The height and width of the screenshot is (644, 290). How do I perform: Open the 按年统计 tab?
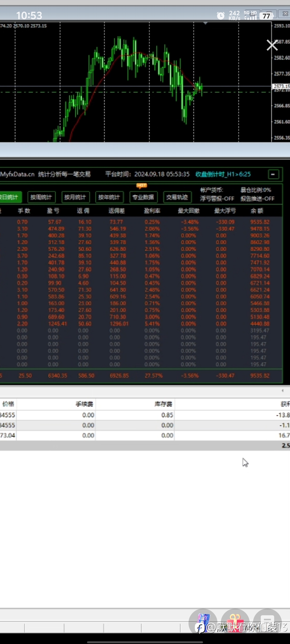coord(109,197)
